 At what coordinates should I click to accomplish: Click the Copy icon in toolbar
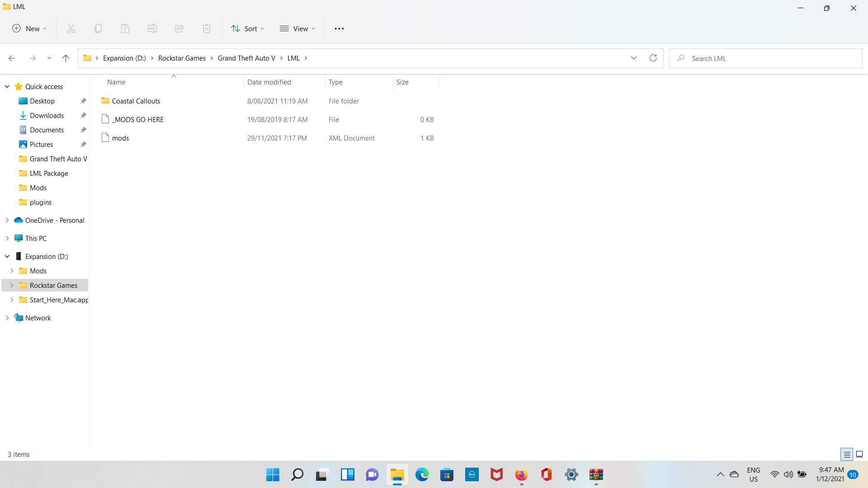98,28
